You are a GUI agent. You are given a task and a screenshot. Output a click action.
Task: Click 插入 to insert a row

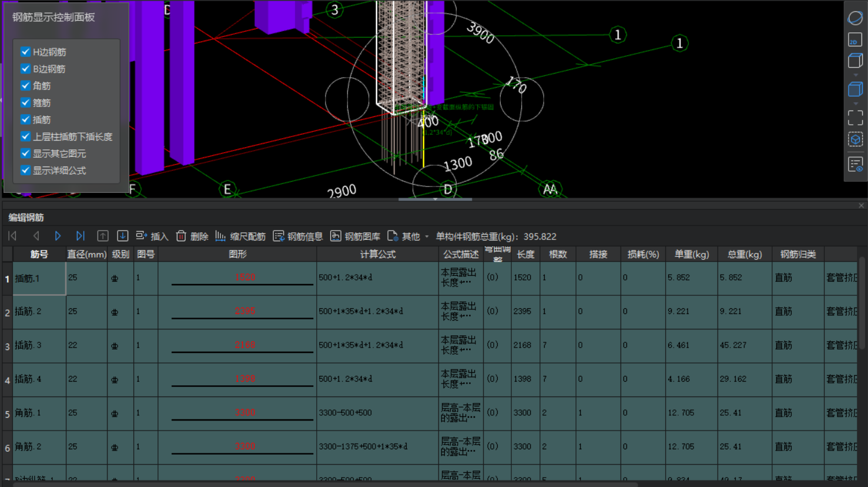[x=152, y=236]
